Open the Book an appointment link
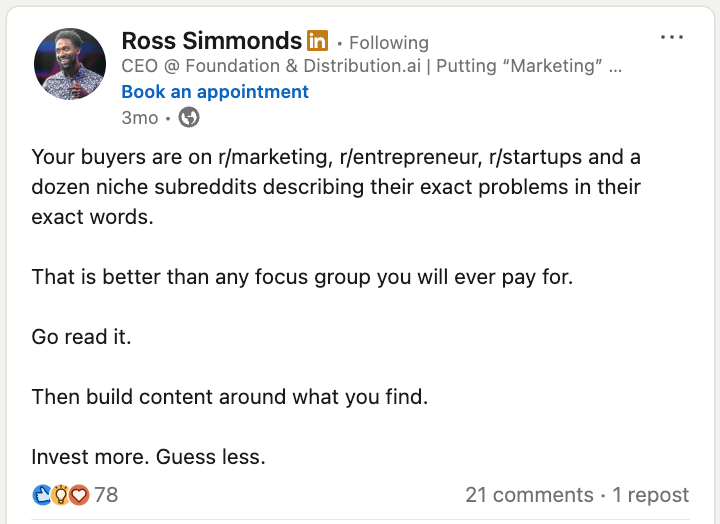Screen dimensions: 720x524 coord(215,92)
